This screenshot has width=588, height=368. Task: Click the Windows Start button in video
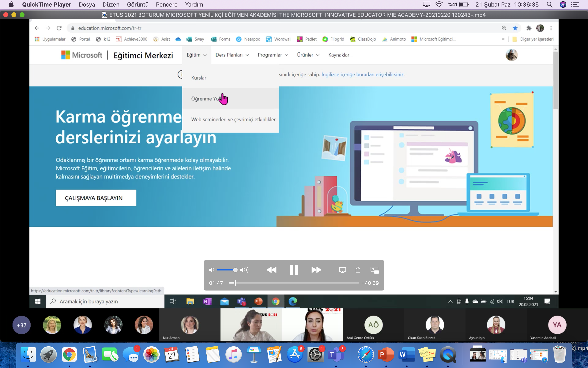pos(38,302)
